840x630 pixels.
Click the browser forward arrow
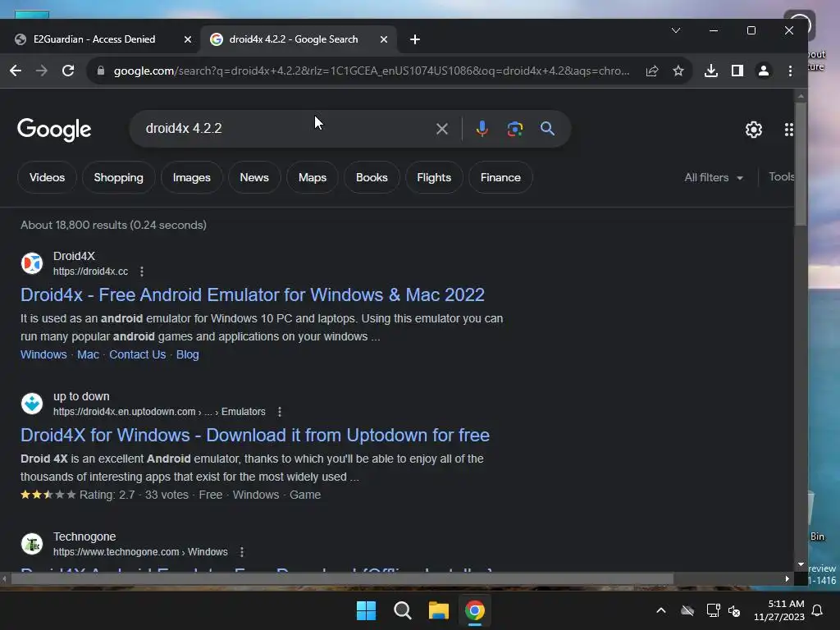[42, 71]
